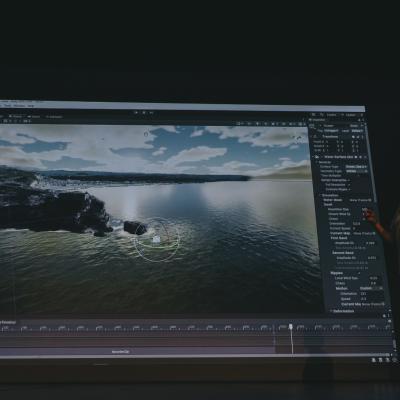
Task: Toggle the Static checkbox in Inspector header
Action: click(363, 126)
